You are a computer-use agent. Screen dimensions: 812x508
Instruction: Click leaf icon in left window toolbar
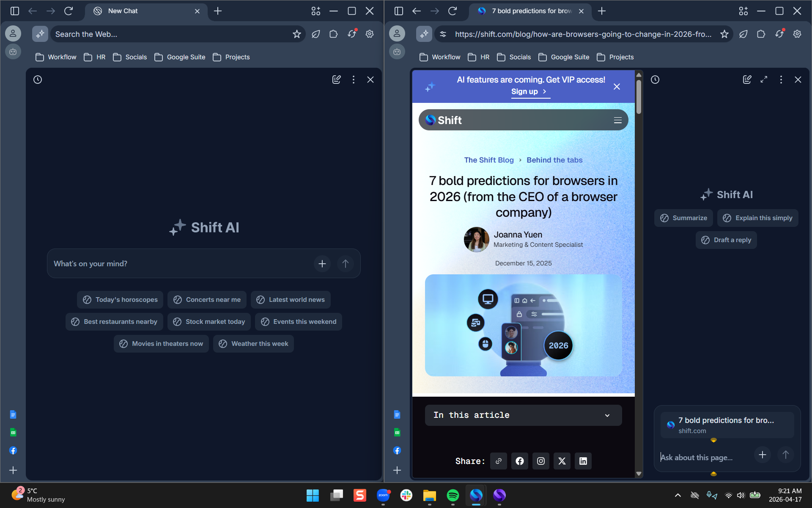[x=315, y=34]
